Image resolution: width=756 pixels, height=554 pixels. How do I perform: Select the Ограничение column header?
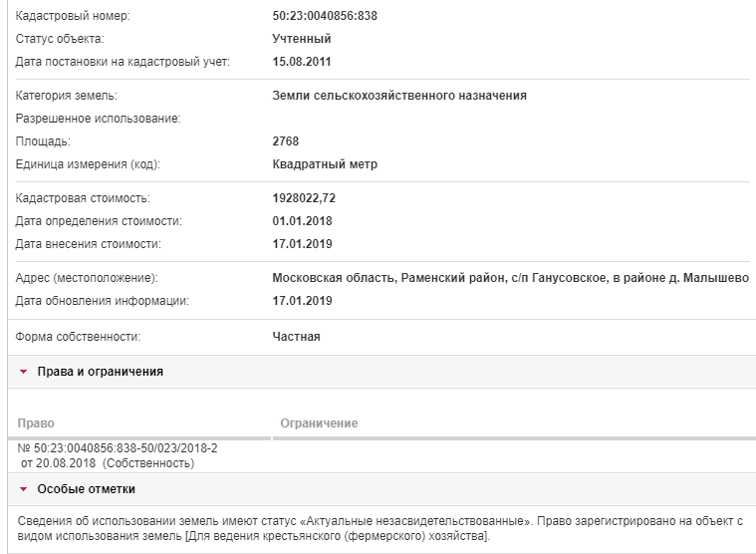coord(319,423)
